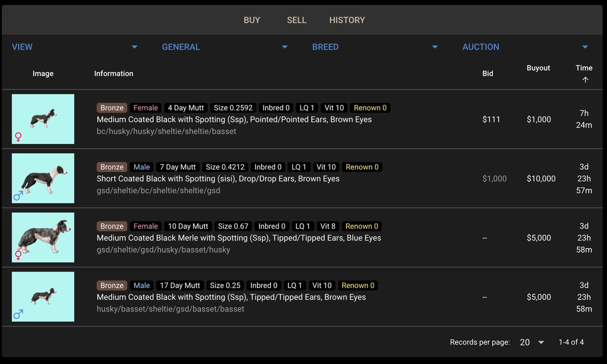
Task: Open the Records per page dropdown
Action: click(530, 342)
